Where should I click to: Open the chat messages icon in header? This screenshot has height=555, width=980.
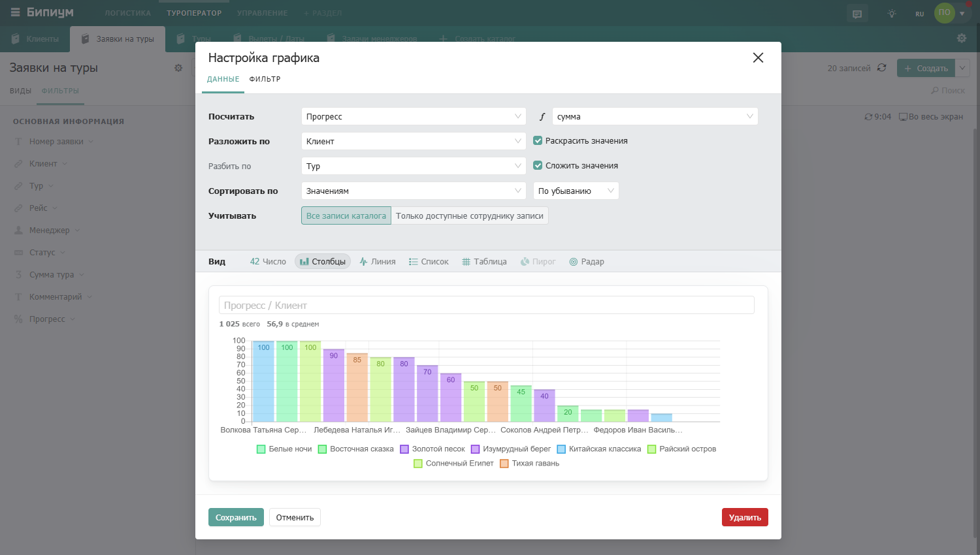[857, 14]
